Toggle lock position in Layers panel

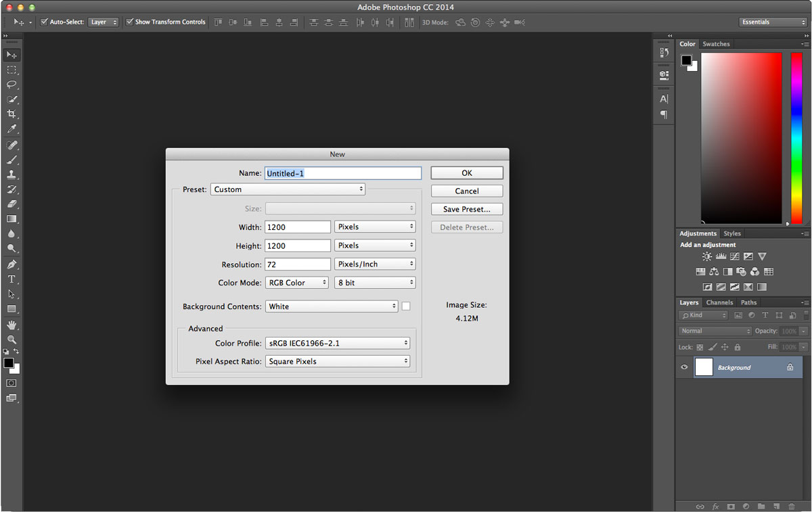725,347
